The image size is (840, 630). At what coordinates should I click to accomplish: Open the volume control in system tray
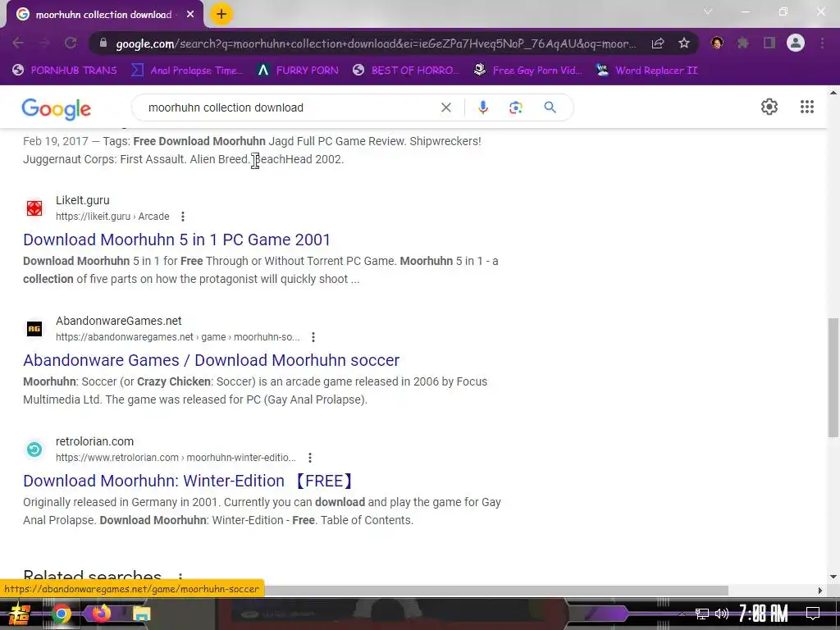(722, 614)
